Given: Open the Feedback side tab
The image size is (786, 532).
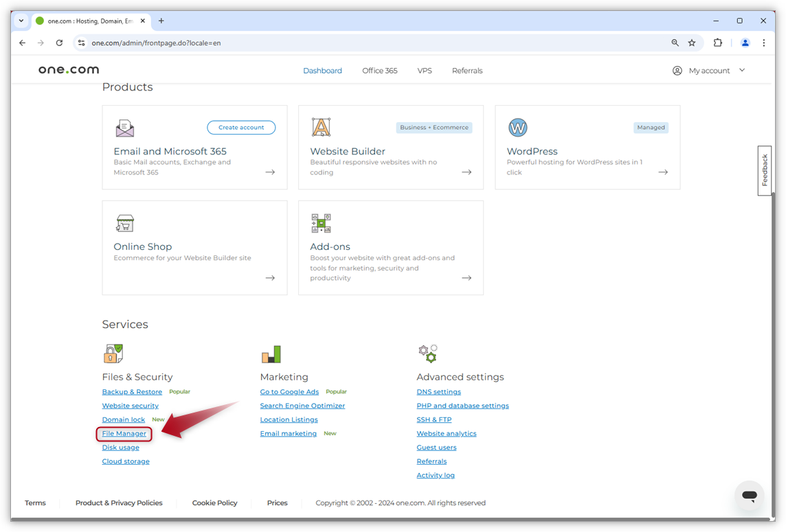Looking at the screenshot, I should click(764, 170).
